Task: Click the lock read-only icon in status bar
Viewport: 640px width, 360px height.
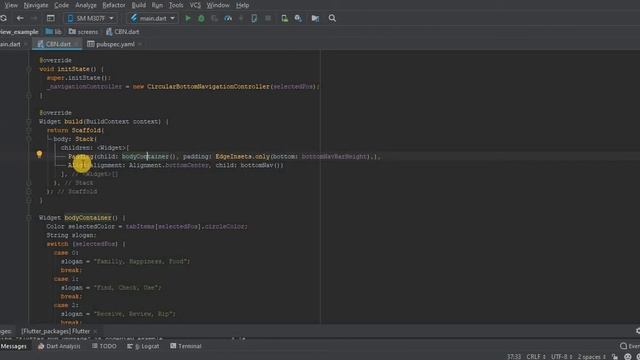Action: pyautogui.click(x=615, y=357)
